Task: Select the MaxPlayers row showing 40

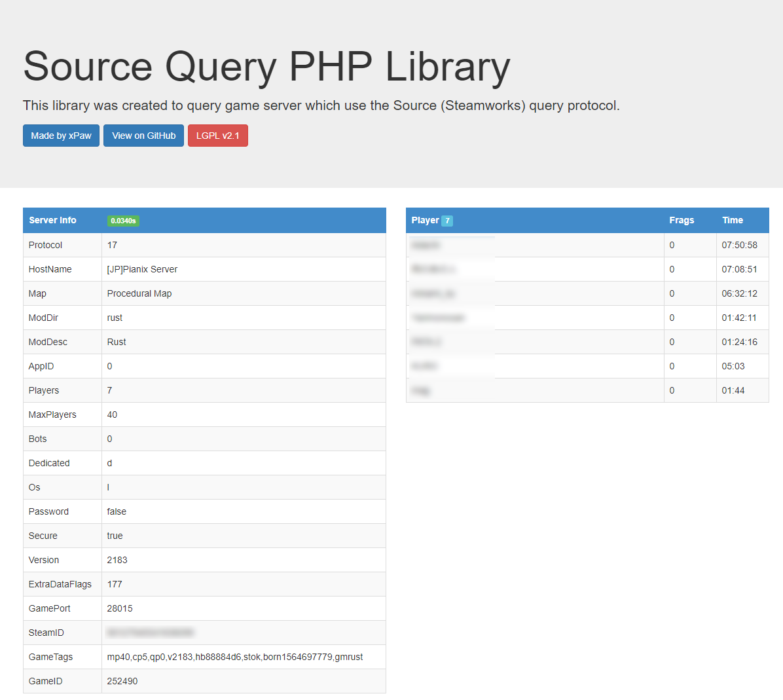Action: 112,414
